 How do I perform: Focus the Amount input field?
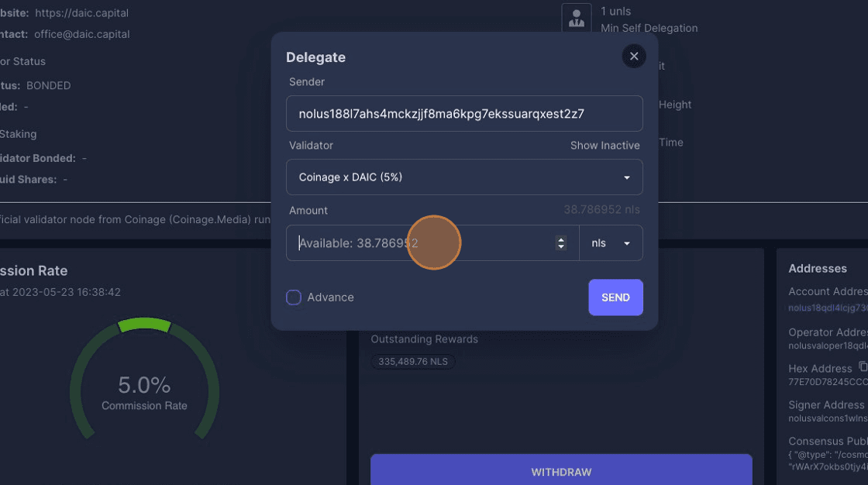click(422, 243)
